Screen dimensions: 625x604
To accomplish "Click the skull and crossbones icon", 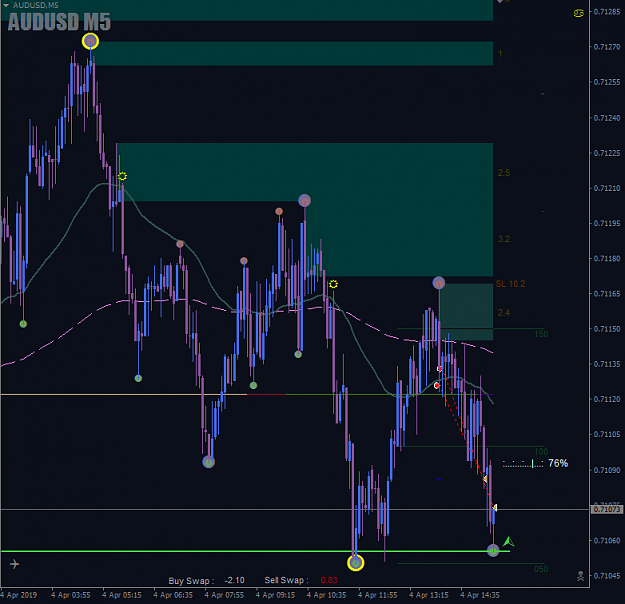I will (x=580, y=576).
